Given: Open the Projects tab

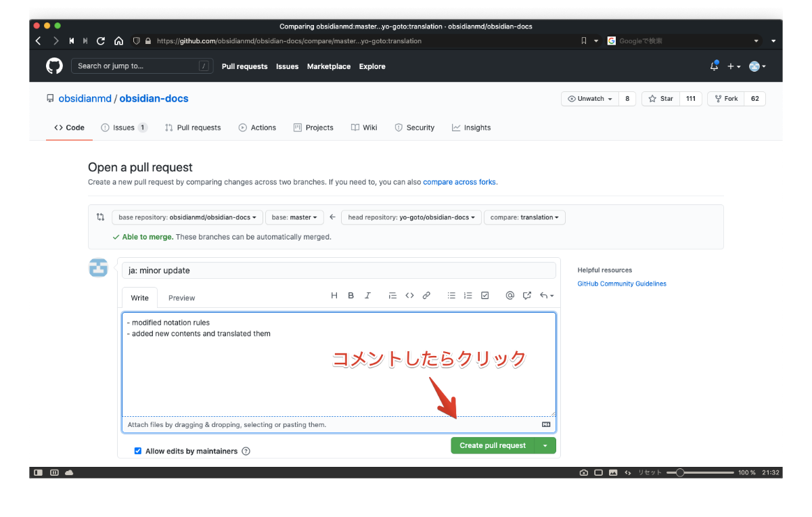Looking at the screenshot, I should [x=313, y=127].
